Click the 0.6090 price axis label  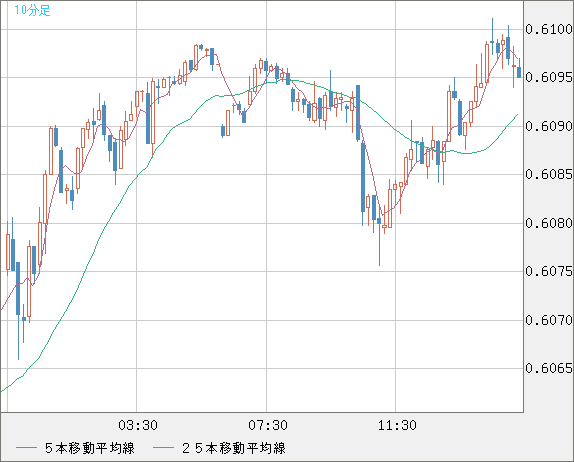[549, 126]
